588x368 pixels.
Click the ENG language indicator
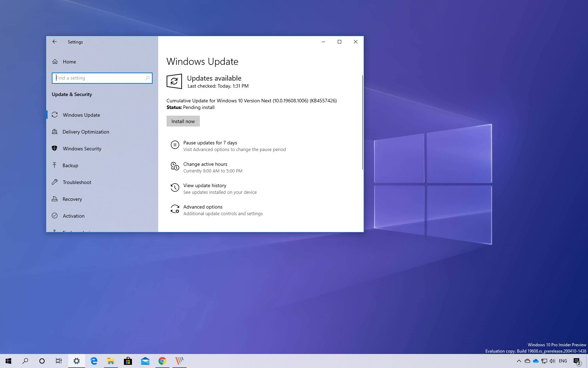pos(563,361)
